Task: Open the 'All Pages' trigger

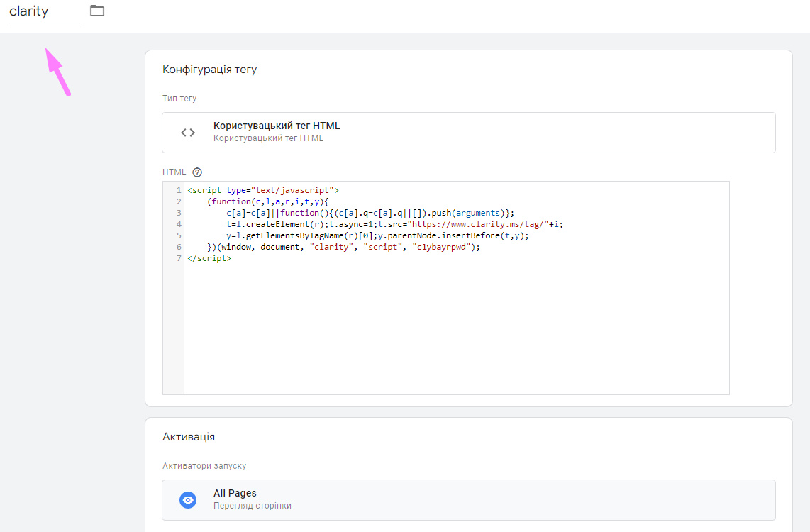Action: (235, 493)
